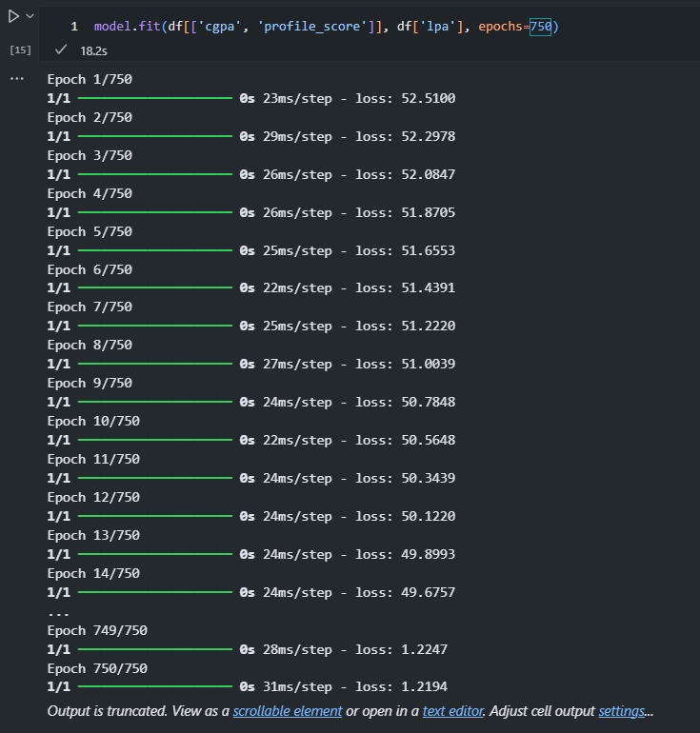The image size is (700, 733).
Task: Click 'Epoch 1/750' output line
Action: 90,79
